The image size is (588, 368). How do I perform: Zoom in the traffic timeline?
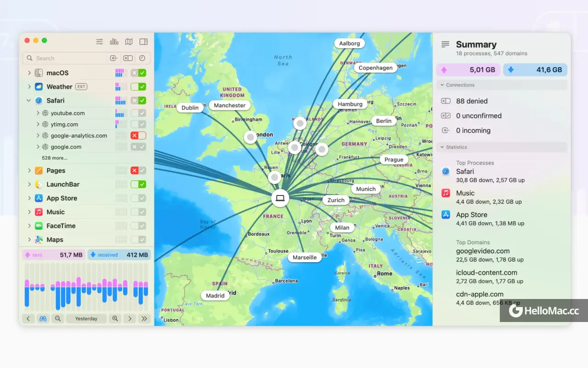115,318
